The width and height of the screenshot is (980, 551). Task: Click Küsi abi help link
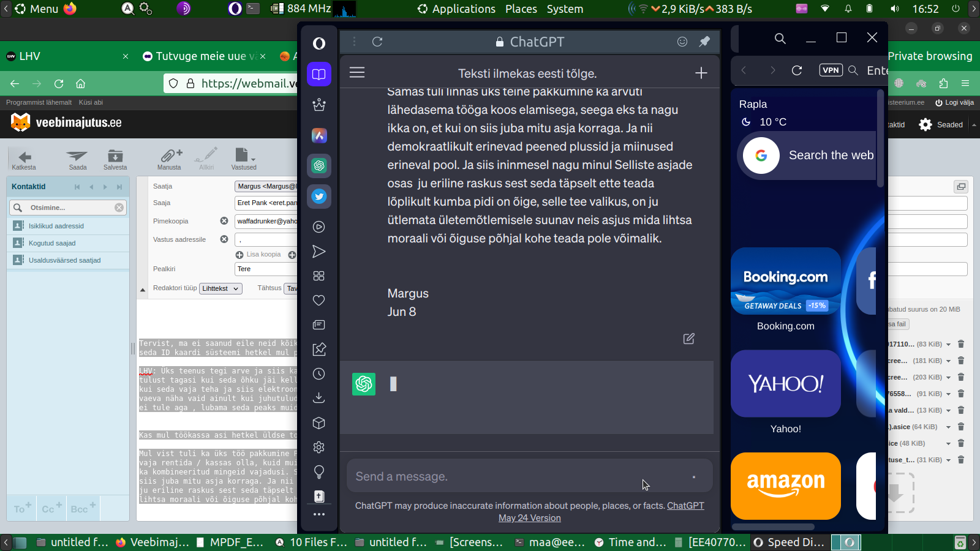coord(91,102)
